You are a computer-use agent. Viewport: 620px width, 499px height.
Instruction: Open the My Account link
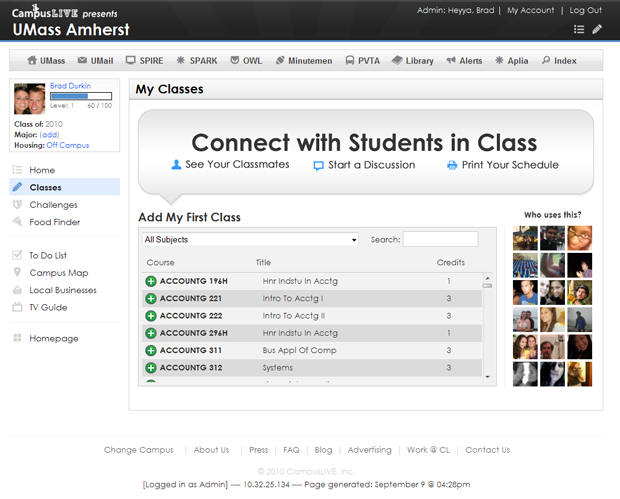[530, 10]
